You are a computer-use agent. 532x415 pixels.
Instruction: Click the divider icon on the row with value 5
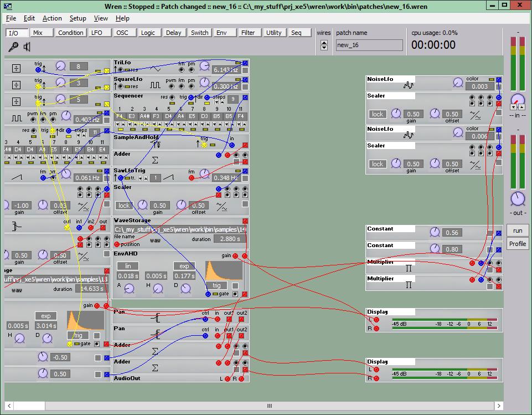(x=16, y=101)
